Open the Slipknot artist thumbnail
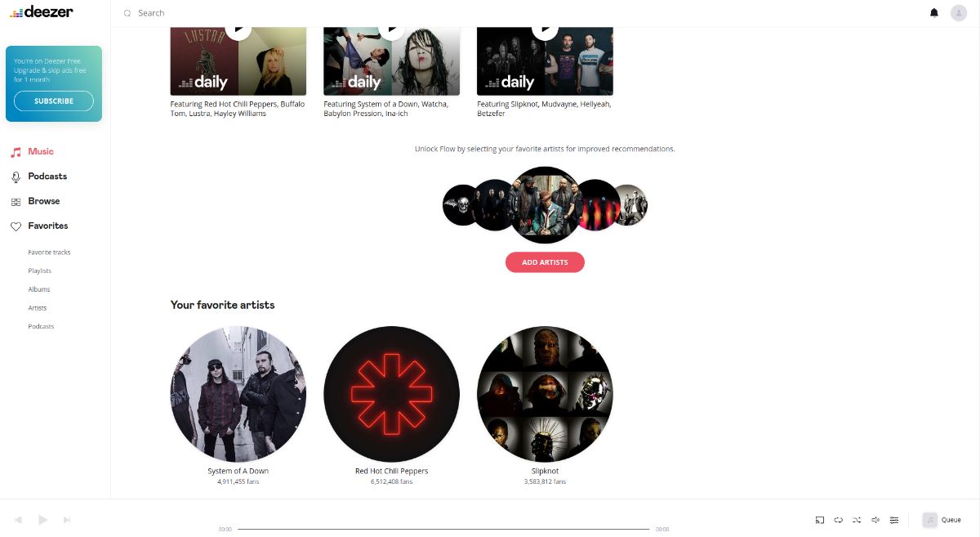The height and width of the screenshot is (537, 980). [545, 394]
